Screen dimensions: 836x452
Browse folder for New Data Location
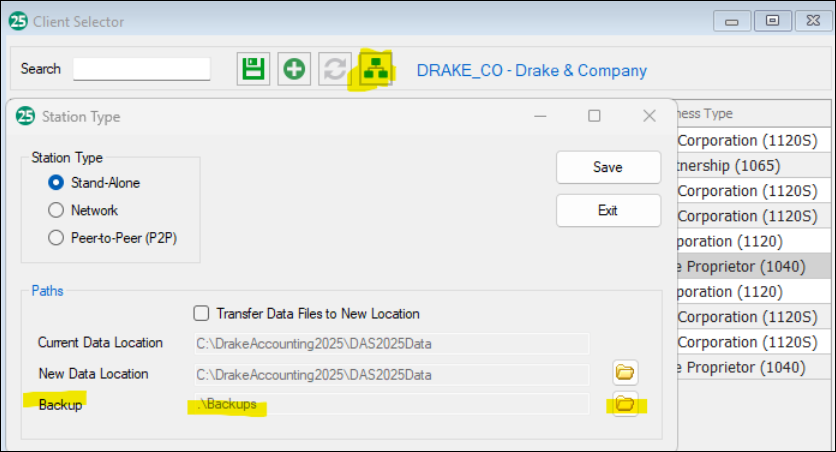click(625, 372)
